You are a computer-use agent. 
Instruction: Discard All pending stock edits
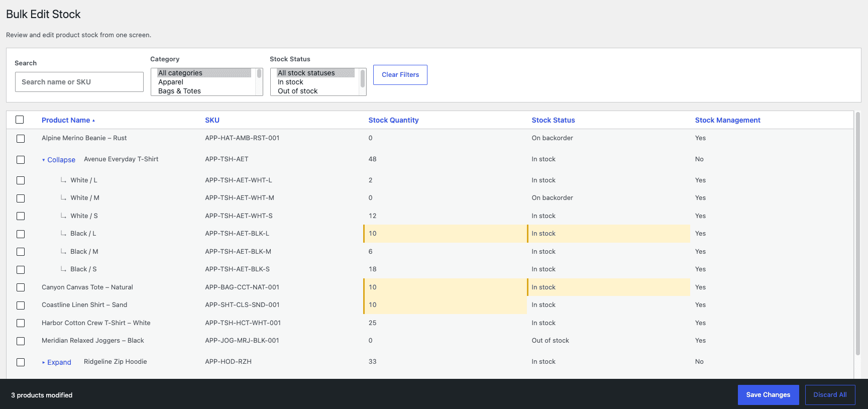coord(830,395)
